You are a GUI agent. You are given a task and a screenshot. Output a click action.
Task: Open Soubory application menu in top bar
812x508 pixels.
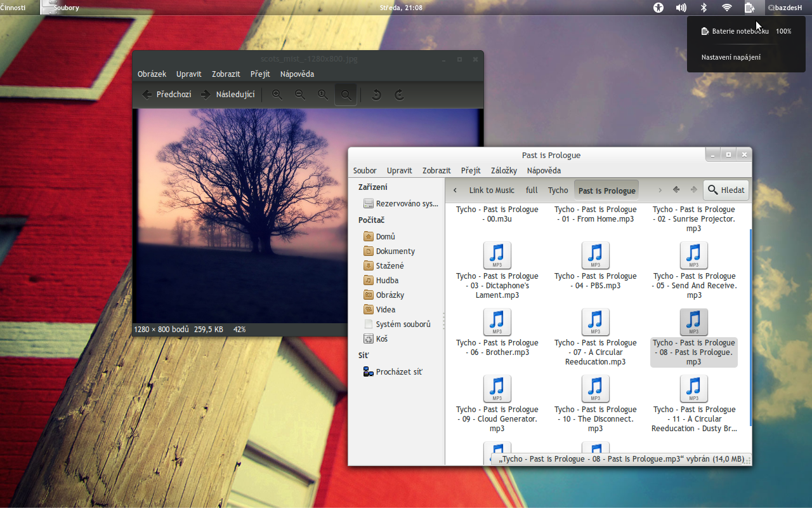point(60,8)
